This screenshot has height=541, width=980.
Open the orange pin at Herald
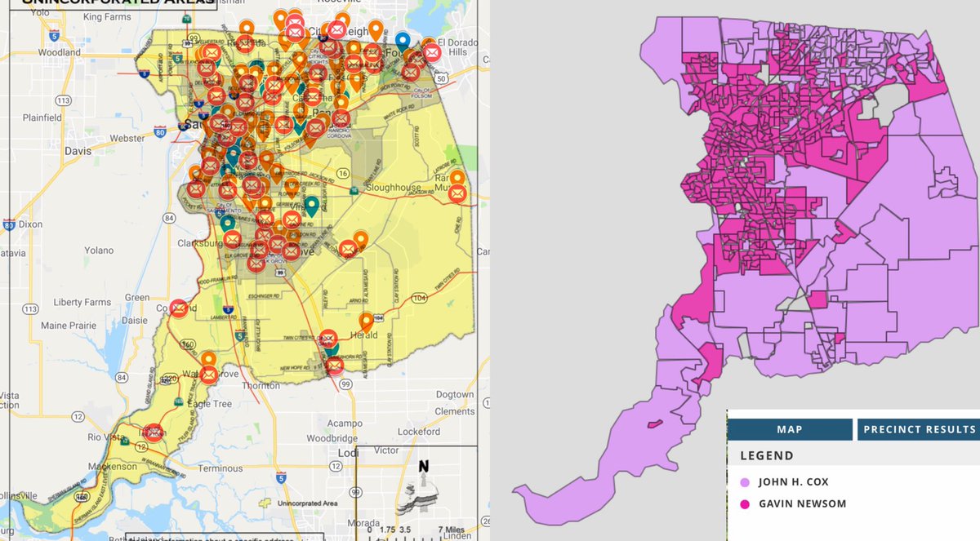367,321
